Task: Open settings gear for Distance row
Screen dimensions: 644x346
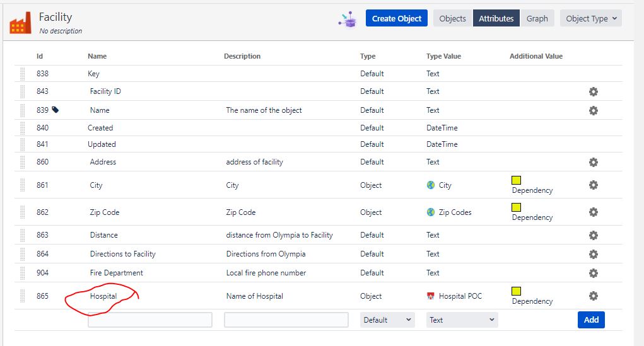Action: pos(593,235)
